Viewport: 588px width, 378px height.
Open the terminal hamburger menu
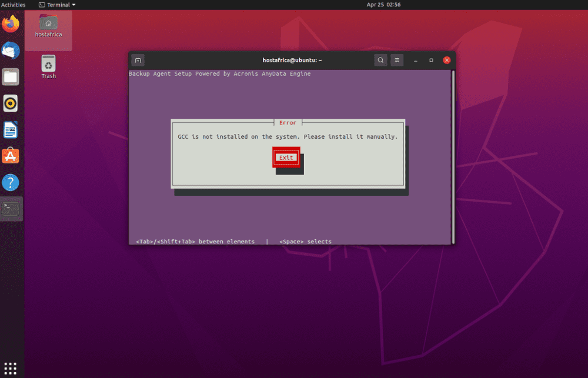(397, 60)
